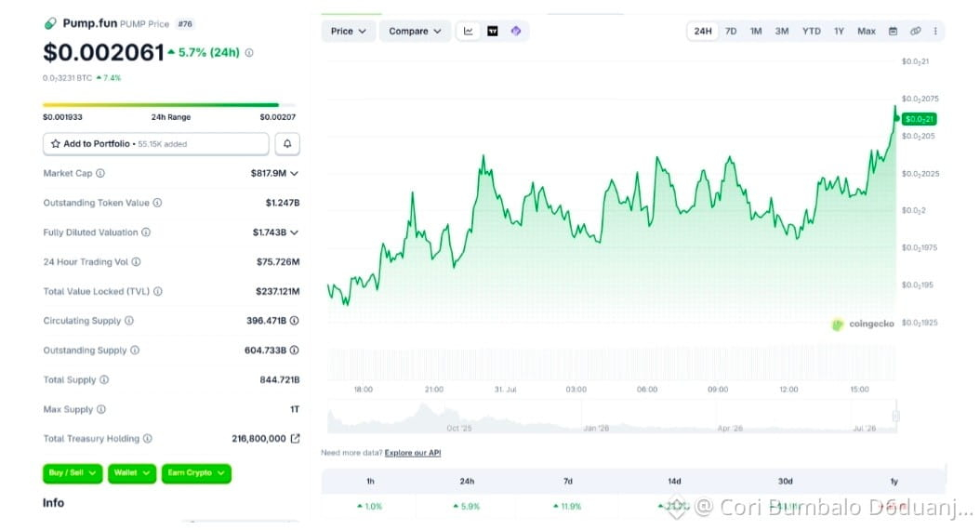Screen dimensions: 980x530
Task: Click the $75.726M trading volume value
Action: (278, 262)
